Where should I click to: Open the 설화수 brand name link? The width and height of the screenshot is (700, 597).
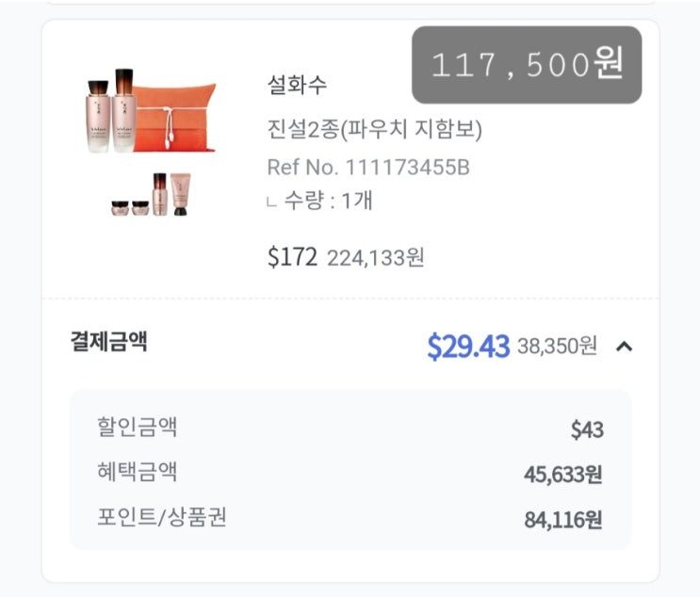point(297,86)
